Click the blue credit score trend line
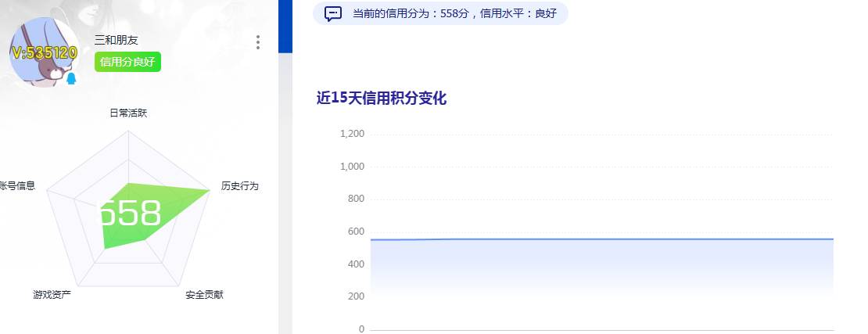Viewport: 868px width, 334px height. [601, 239]
